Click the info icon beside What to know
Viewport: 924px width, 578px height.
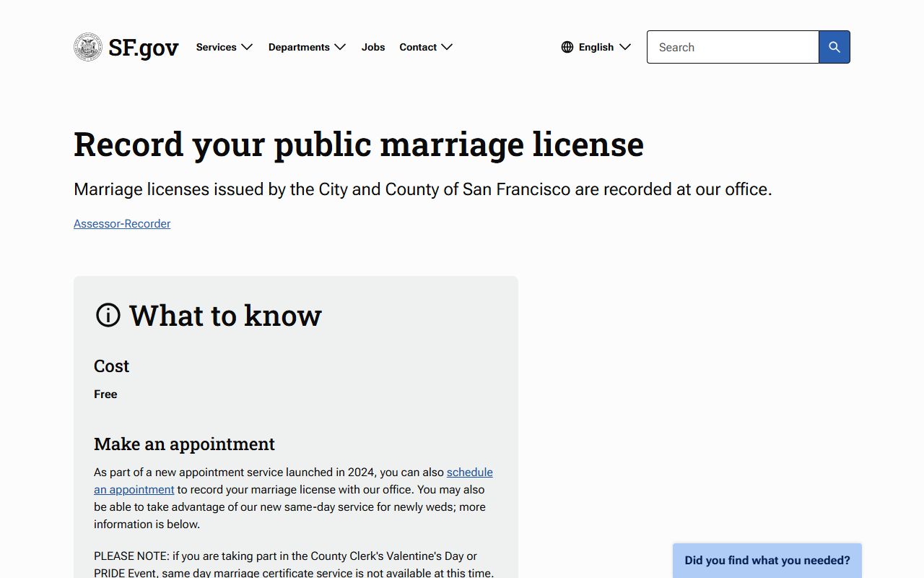click(x=108, y=315)
